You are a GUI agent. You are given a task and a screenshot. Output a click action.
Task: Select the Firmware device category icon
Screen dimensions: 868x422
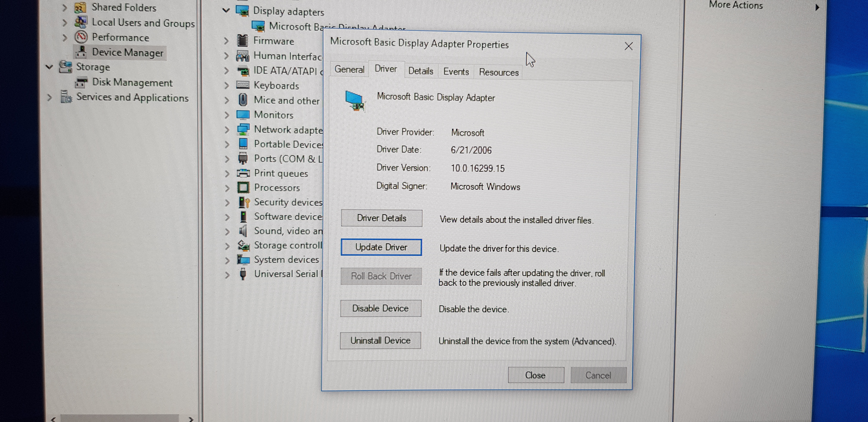pos(243,41)
